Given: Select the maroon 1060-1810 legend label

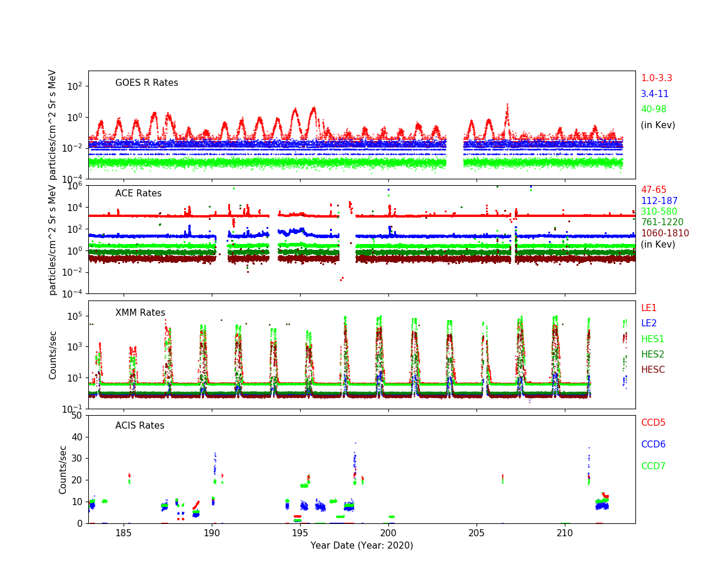Looking at the screenshot, I should (665, 233).
